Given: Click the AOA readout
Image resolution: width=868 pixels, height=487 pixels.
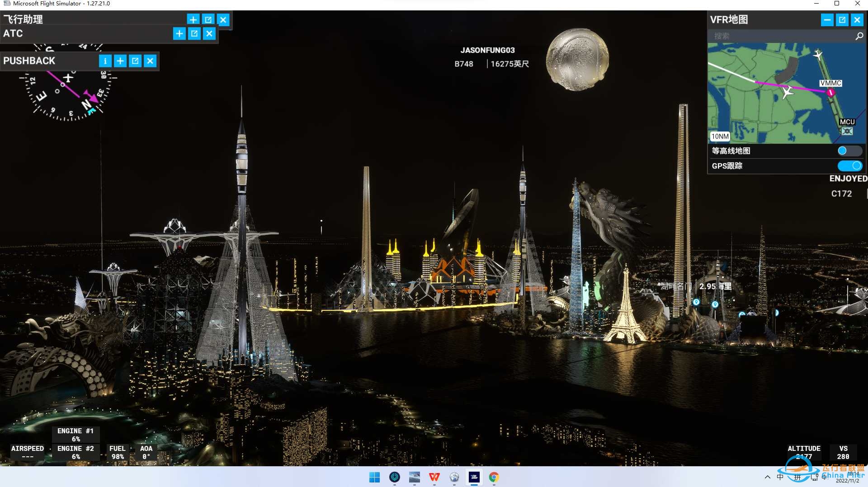Looking at the screenshot, I should [146, 452].
